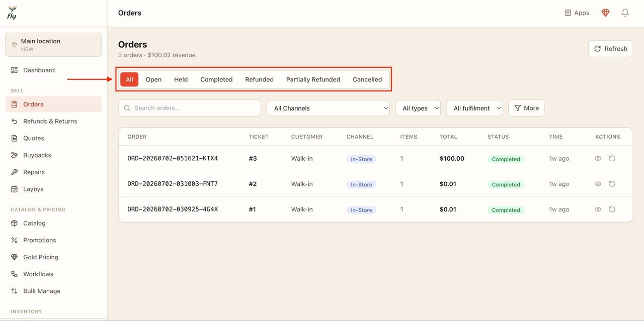
Task: View order FNT7 with eye icon
Action: [x=598, y=184]
